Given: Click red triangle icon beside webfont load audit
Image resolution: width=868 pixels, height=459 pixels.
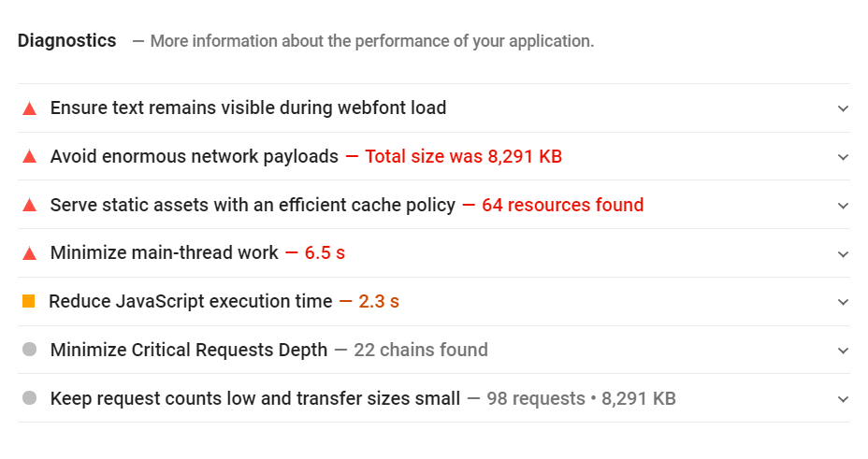Looking at the screenshot, I should (29, 108).
